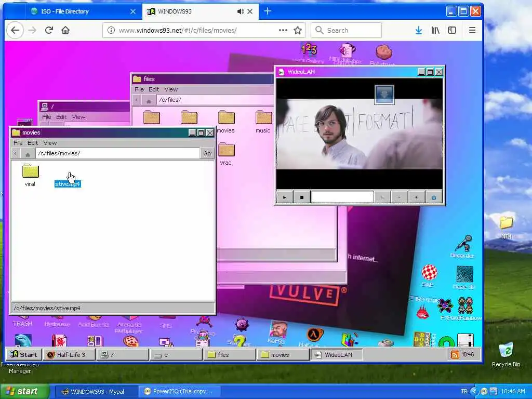
Task: Open the vrac folder in files window
Action: (226, 154)
